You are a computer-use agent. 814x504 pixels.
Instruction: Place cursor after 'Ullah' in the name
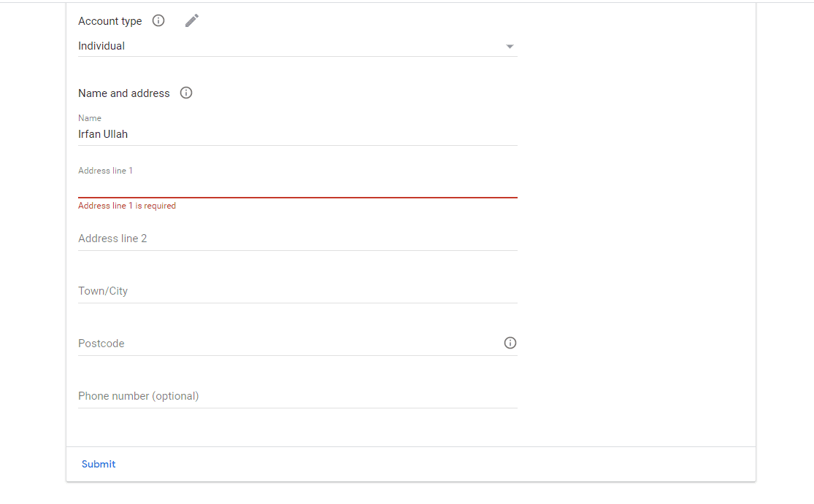click(128, 134)
